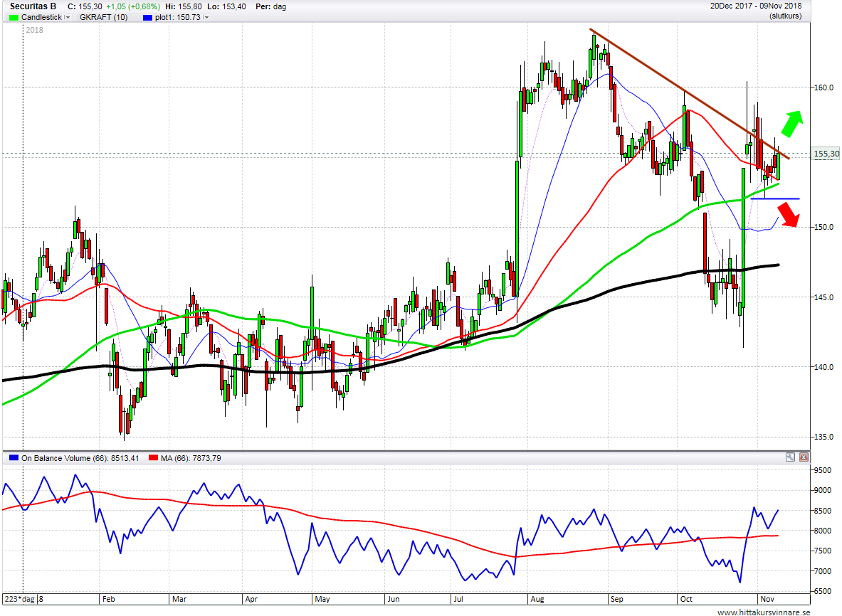Screen dimensions: 842x616
Task: Click the green Candlestick color swatch
Action: point(14,17)
